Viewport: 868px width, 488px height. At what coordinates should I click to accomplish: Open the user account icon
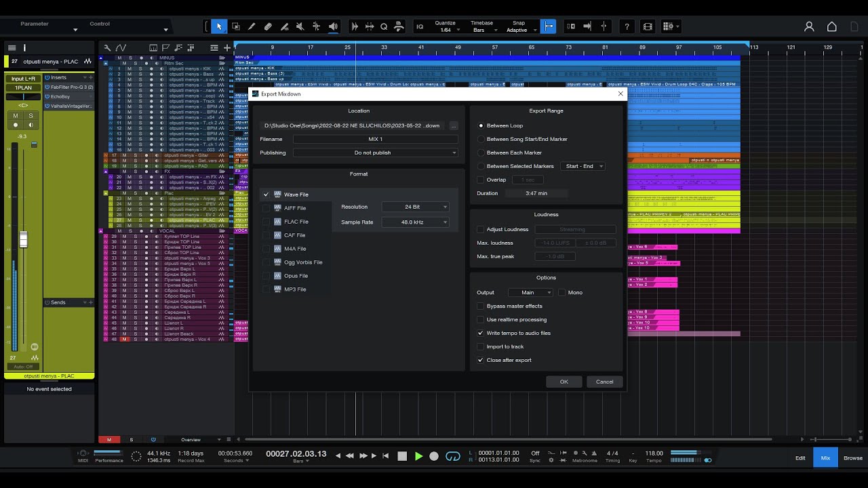coord(809,26)
